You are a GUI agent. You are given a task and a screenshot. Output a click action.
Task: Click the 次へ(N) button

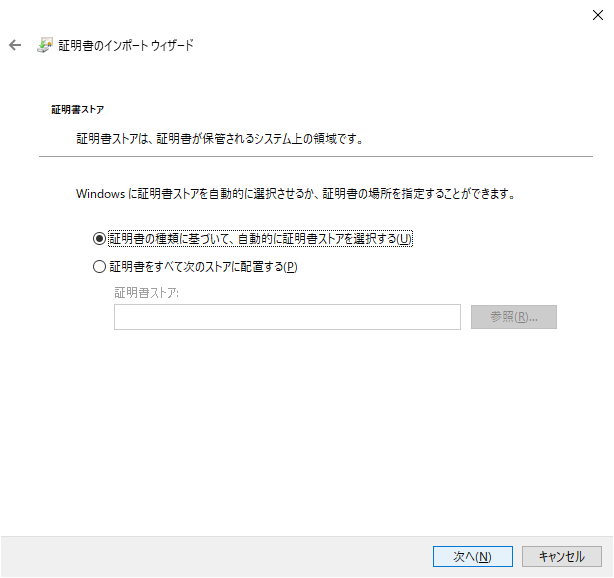(473, 556)
